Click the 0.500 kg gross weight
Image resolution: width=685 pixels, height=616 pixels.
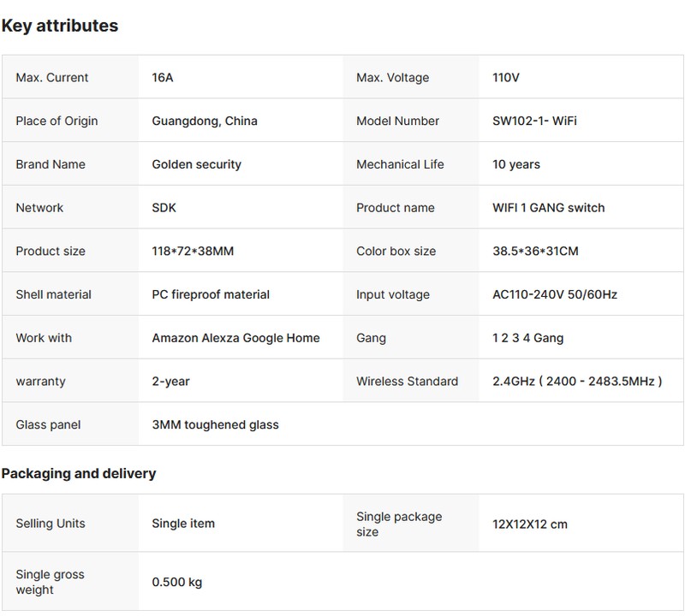(177, 583)
